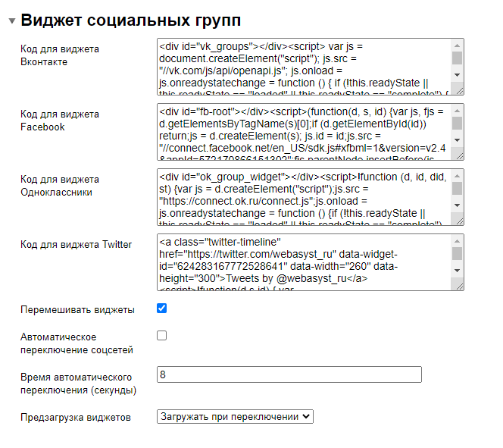503x448 pixels.
Task: Click the Вконтакте widget code text area
Action: [303, 67]
